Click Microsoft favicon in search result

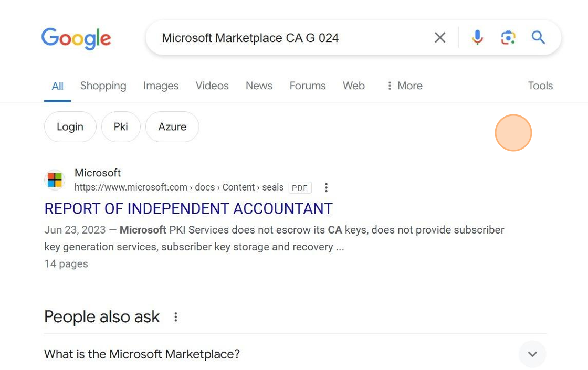[55, 180]
